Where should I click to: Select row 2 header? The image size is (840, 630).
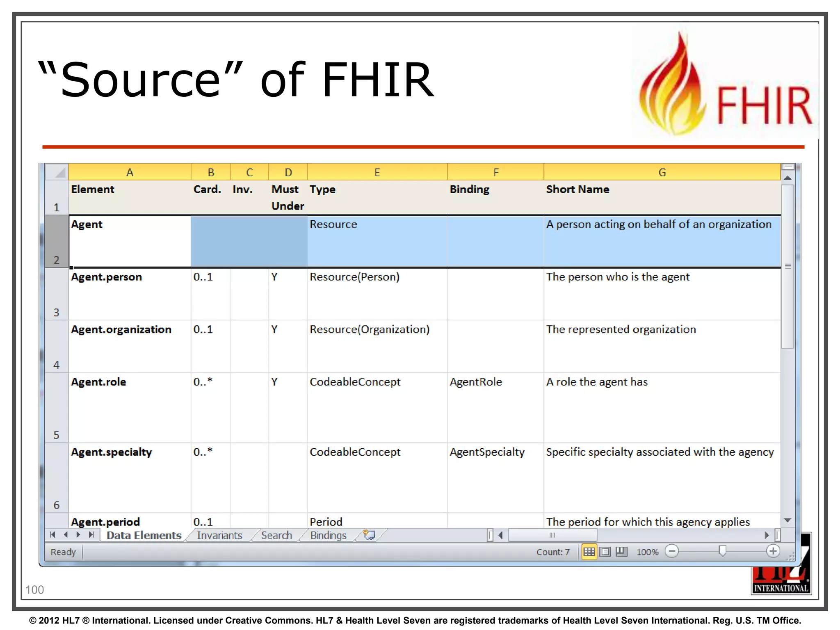pos(57,241)
